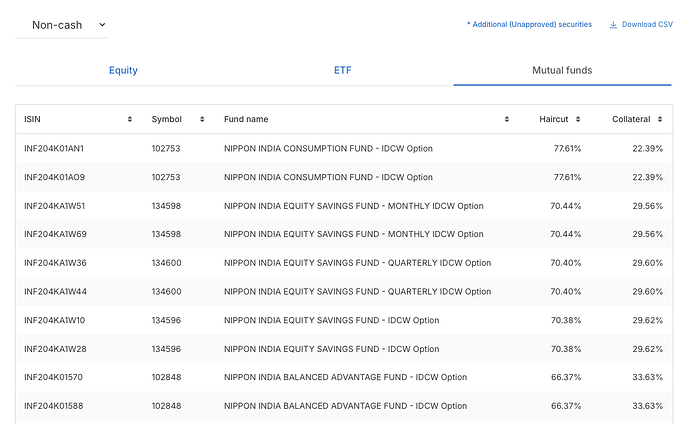Click haircut 66.37% in INF204K01570 row

pyautogui.click(x=565, y=377)
